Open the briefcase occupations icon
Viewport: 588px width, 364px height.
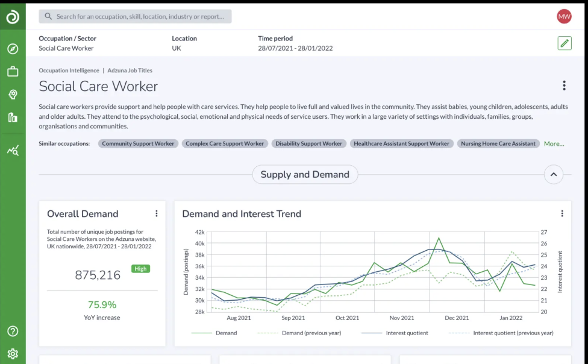click(x=13, y=72)
